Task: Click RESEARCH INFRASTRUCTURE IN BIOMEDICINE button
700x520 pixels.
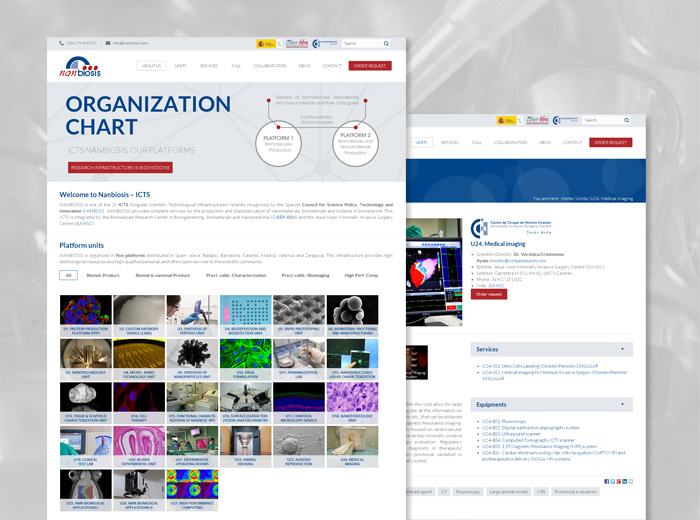Action: point(120,167)
